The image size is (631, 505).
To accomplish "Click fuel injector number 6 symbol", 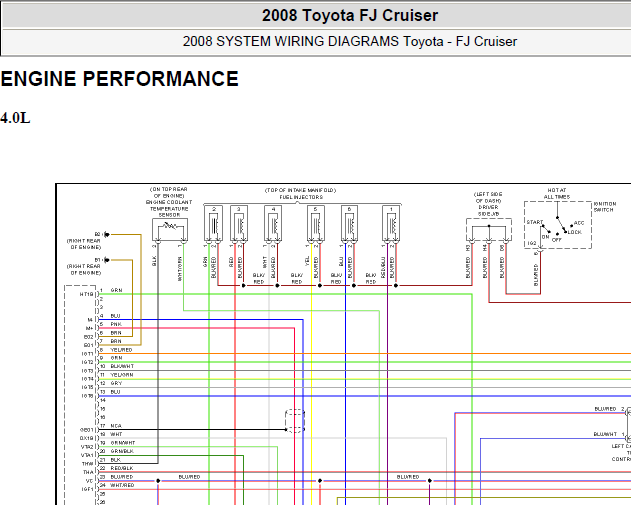I will click(349, 224).
